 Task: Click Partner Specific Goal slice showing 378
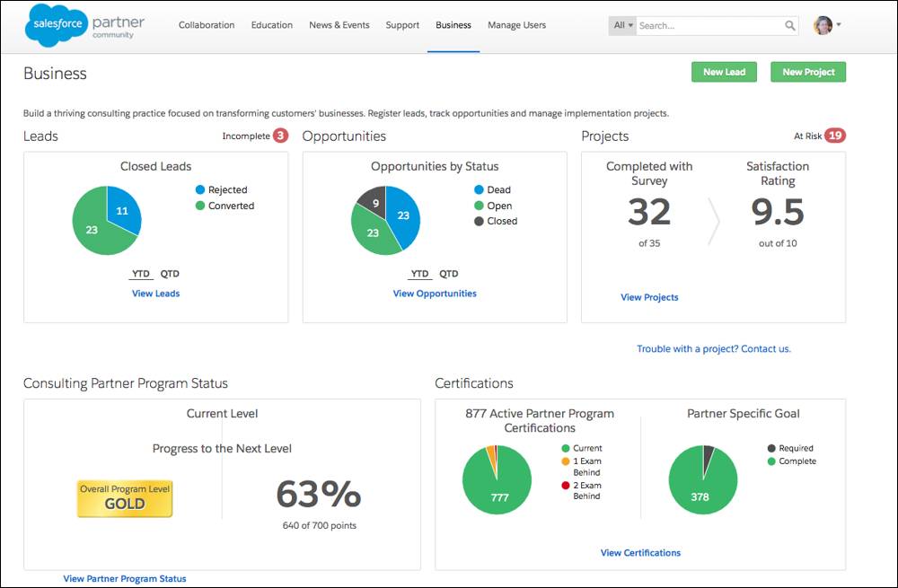[700, 496]
